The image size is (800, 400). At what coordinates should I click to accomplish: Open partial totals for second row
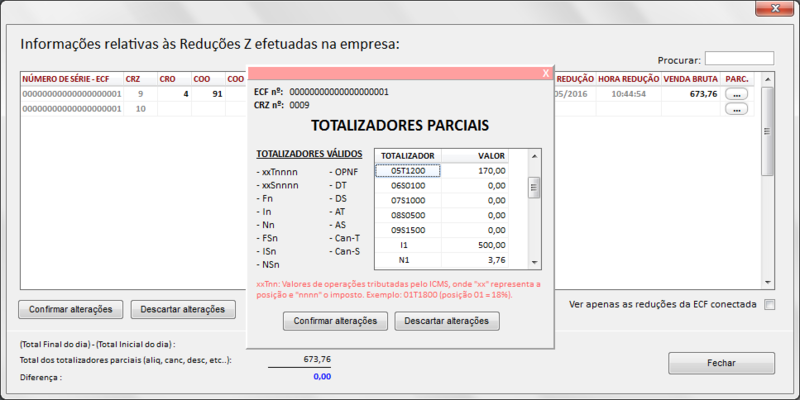(737, 109)
